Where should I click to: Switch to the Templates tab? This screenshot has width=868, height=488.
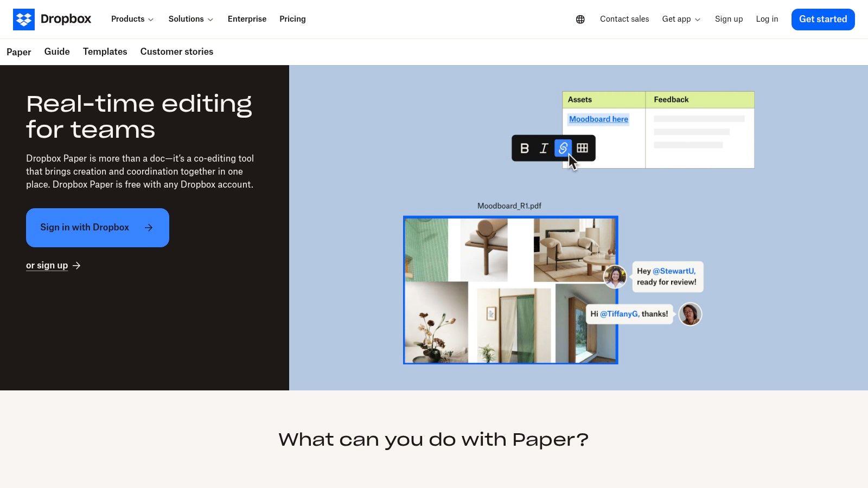coord(105,52)
